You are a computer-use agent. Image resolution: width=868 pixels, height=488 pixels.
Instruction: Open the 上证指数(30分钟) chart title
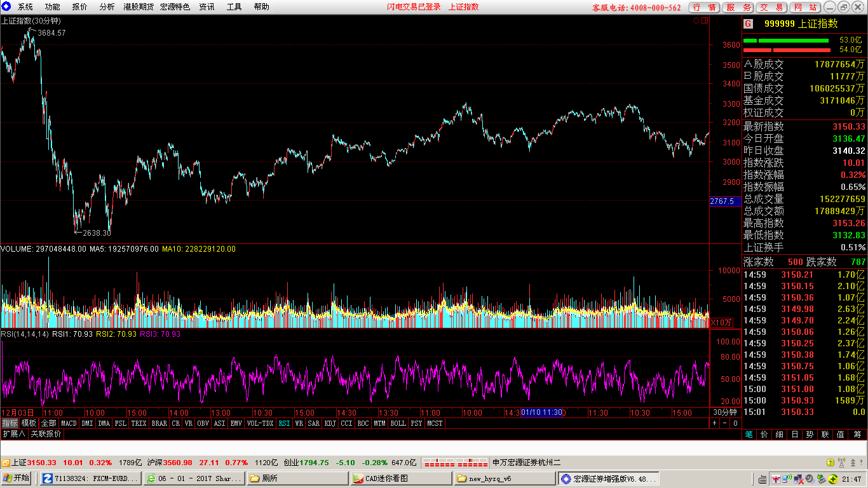click(x=31, y=20)
